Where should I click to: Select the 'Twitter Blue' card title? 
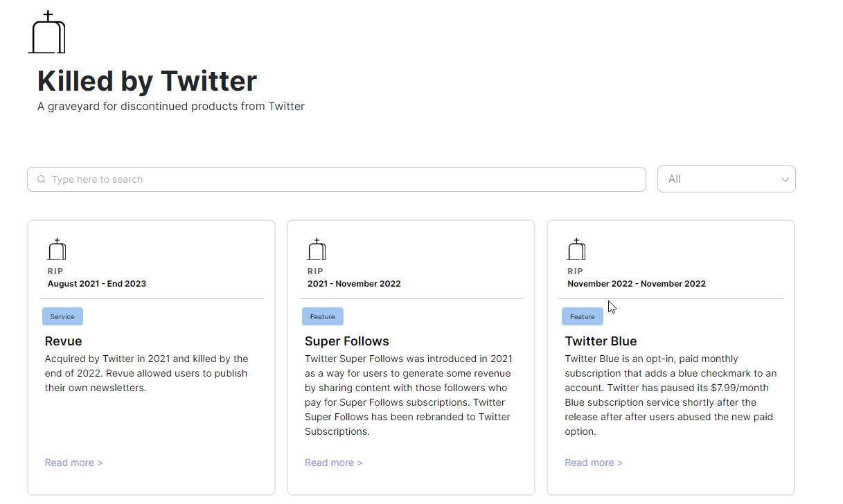click(601, 341)
